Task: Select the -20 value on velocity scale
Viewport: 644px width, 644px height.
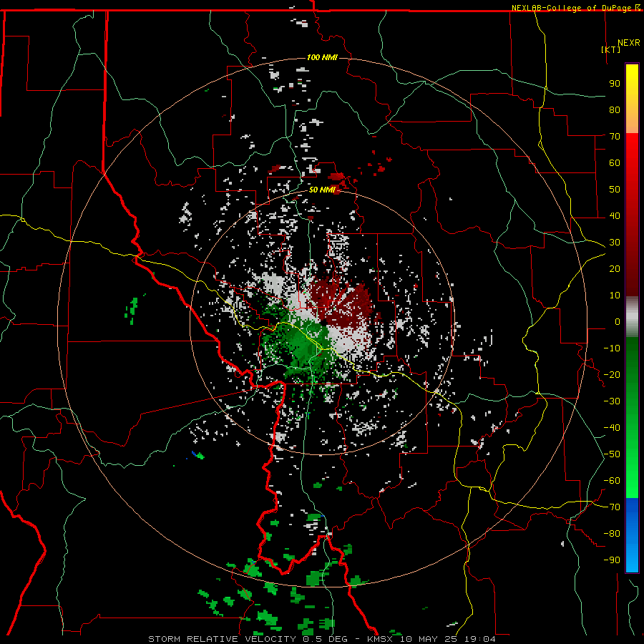Action: 612,374
